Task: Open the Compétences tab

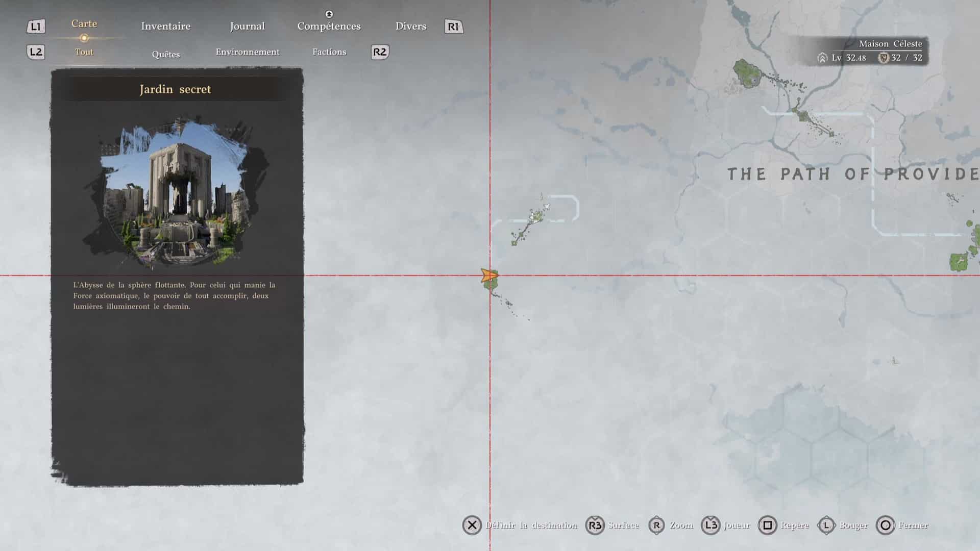Action: tap(329, 26)
